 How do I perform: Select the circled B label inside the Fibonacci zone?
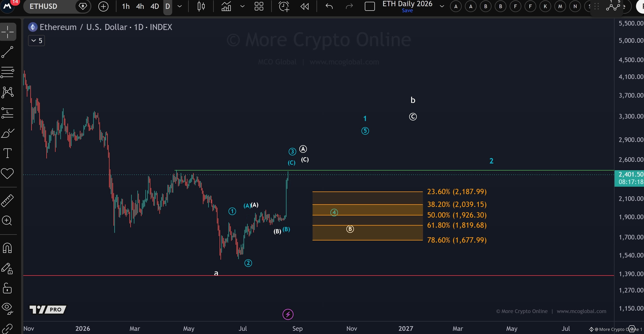point(350,229)
